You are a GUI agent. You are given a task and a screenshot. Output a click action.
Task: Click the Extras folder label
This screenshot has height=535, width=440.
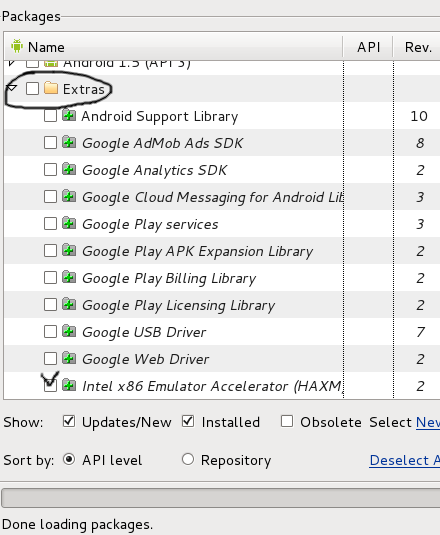(84, 89)
